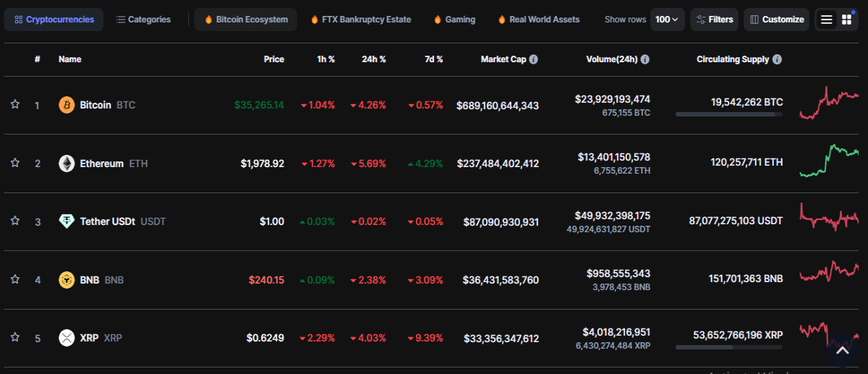Show Market Cap info tooltip icon
868x374 pixels.
[x=534, y=59]
